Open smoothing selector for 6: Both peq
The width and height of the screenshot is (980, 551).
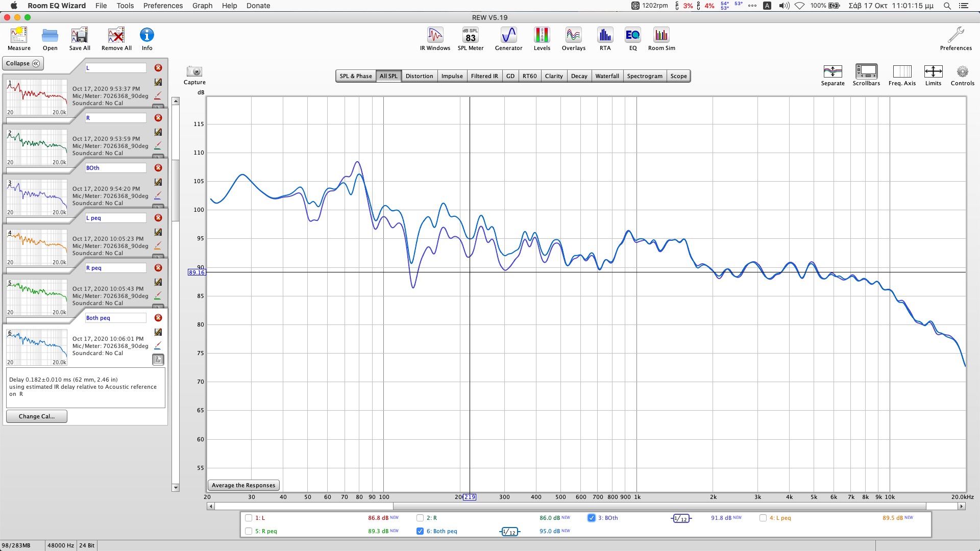point(509,532)
